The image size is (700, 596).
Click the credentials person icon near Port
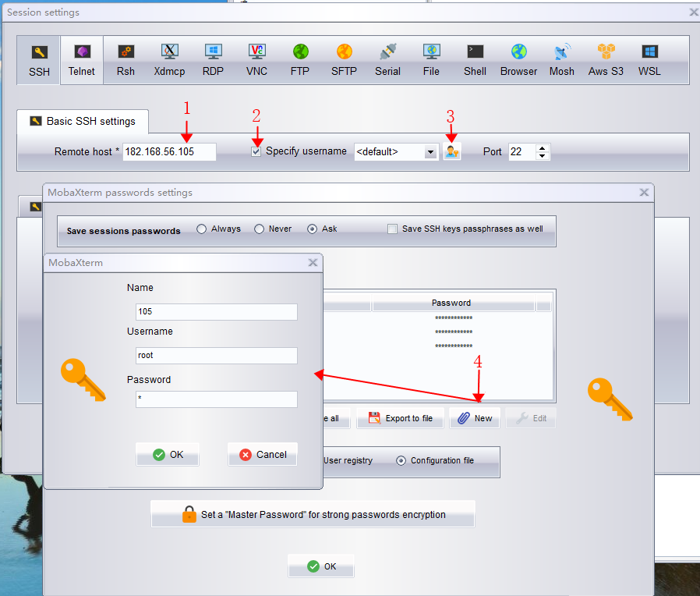click(x=452, y=151)
